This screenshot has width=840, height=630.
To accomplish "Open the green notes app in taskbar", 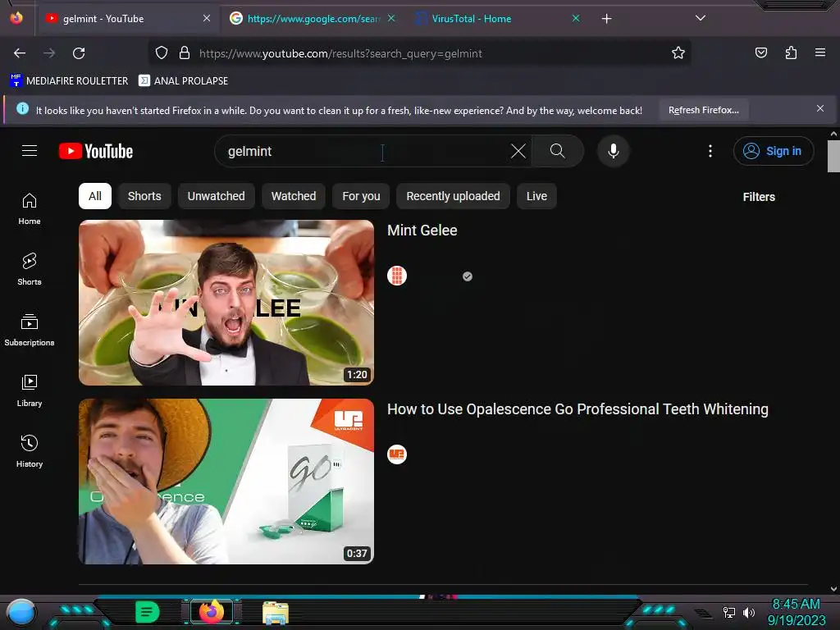I will click(148, 612).
